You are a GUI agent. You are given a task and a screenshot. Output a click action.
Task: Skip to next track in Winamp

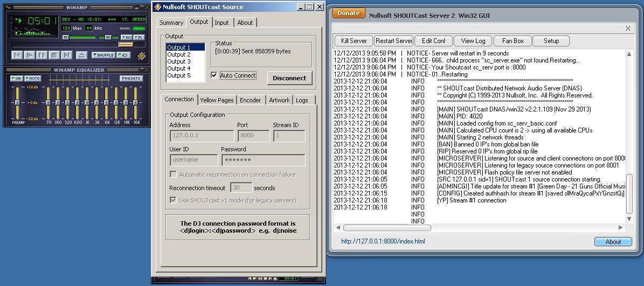click(x=67, y=55)
